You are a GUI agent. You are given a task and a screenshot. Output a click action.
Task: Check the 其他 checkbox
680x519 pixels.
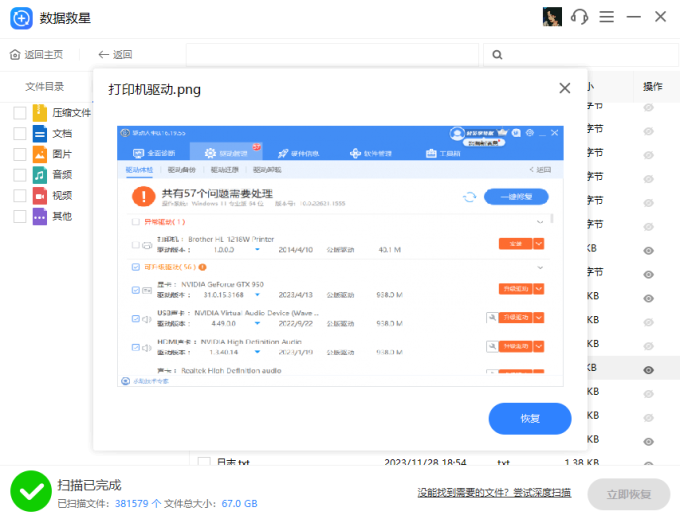[x=20, y=216]
